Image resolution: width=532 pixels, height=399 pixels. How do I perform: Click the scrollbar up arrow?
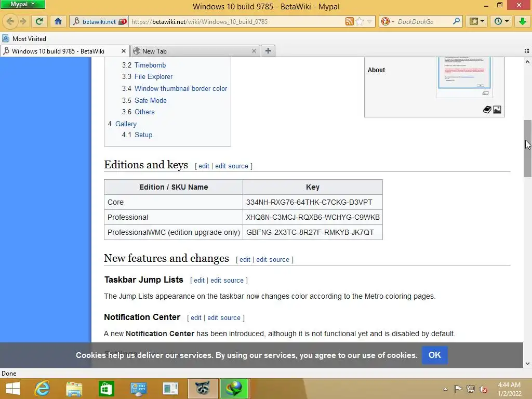point(527,62)
